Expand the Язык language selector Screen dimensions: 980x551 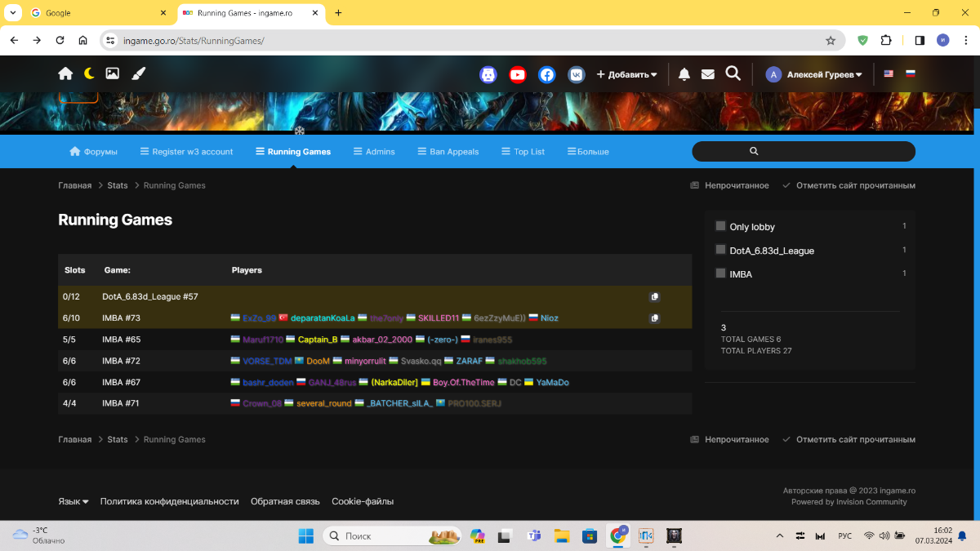tap(73, 501)
